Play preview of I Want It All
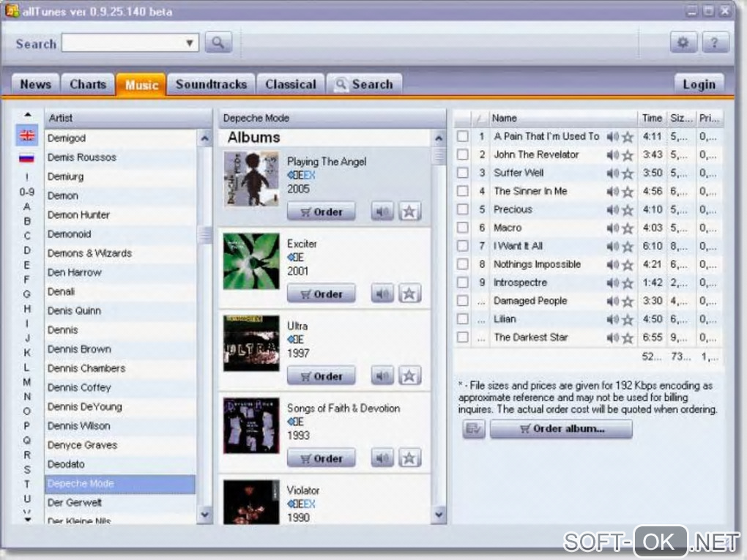Image resolution: width=747 pixels, height=560 pixels. pyautogui.click(x=613, y=246)
